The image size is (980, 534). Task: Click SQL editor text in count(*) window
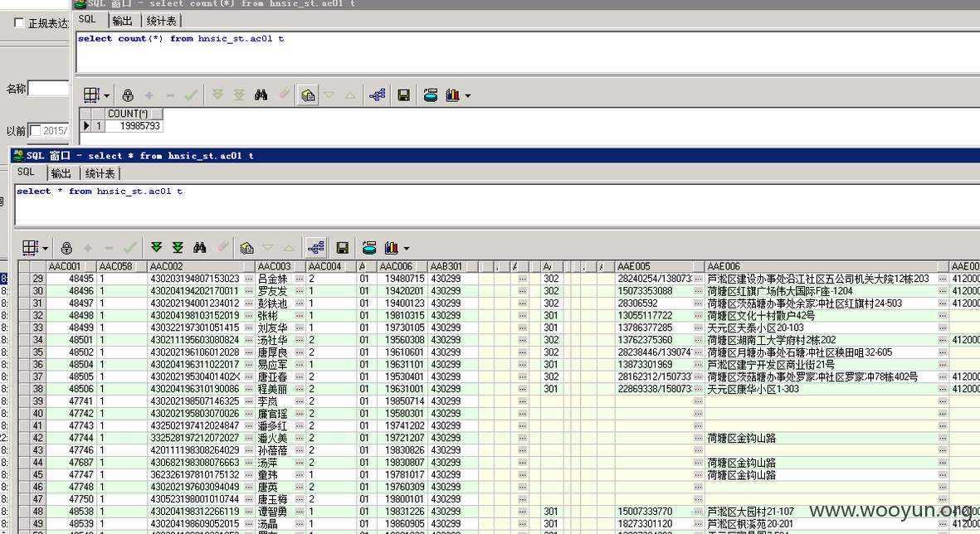pyautogui.click(x=181, y=39)
